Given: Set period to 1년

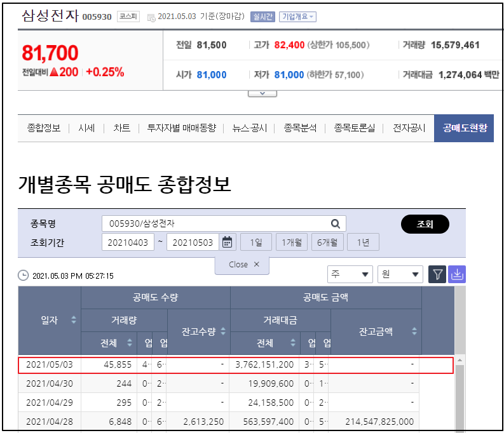Looking at the screenshot, I should click(x=363, y=242).
